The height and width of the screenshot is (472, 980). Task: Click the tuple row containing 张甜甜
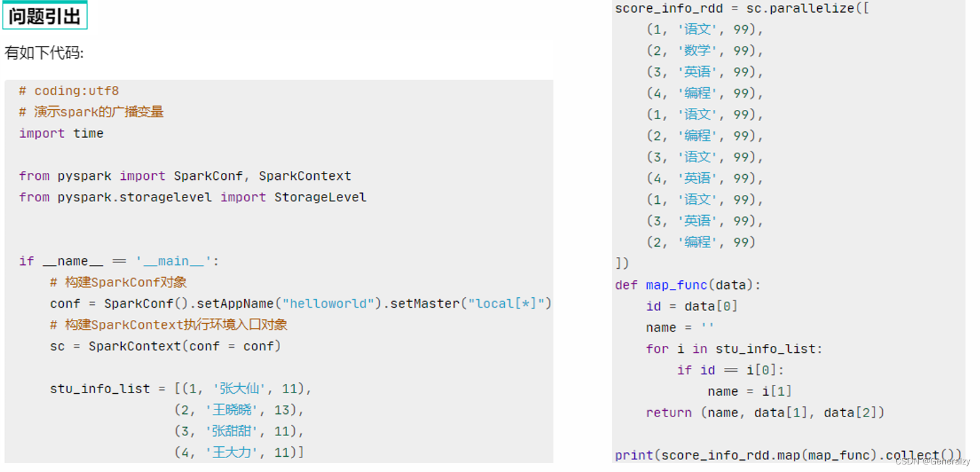point(239,432)
